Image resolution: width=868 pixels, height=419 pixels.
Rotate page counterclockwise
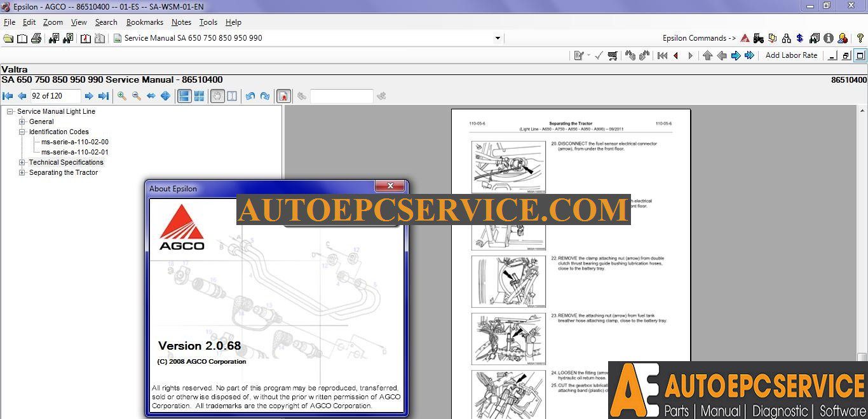250,96
